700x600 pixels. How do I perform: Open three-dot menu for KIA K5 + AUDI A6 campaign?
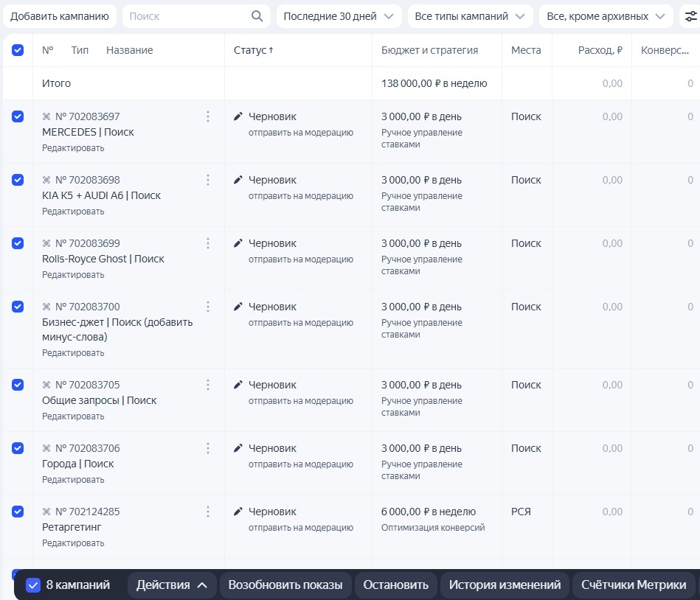(x=207, y=180)
